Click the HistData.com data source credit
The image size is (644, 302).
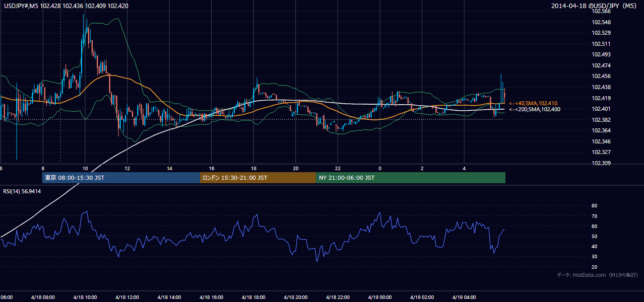[598, 275]
